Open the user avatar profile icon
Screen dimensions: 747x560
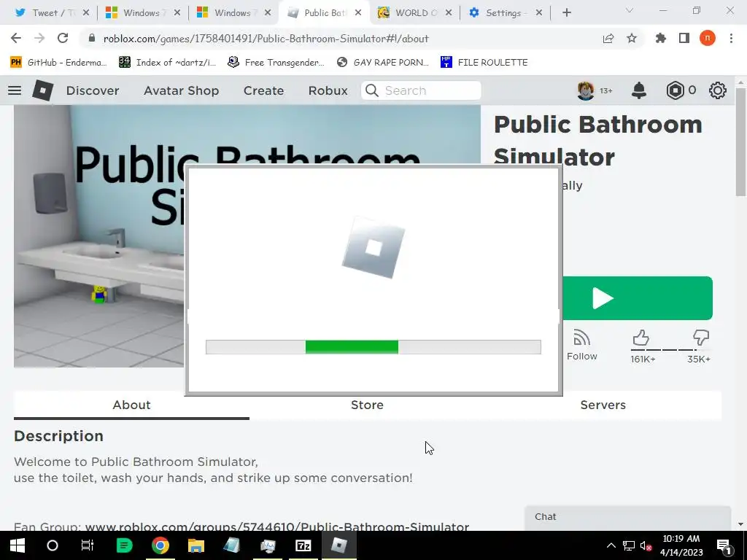tap(586, 90)
